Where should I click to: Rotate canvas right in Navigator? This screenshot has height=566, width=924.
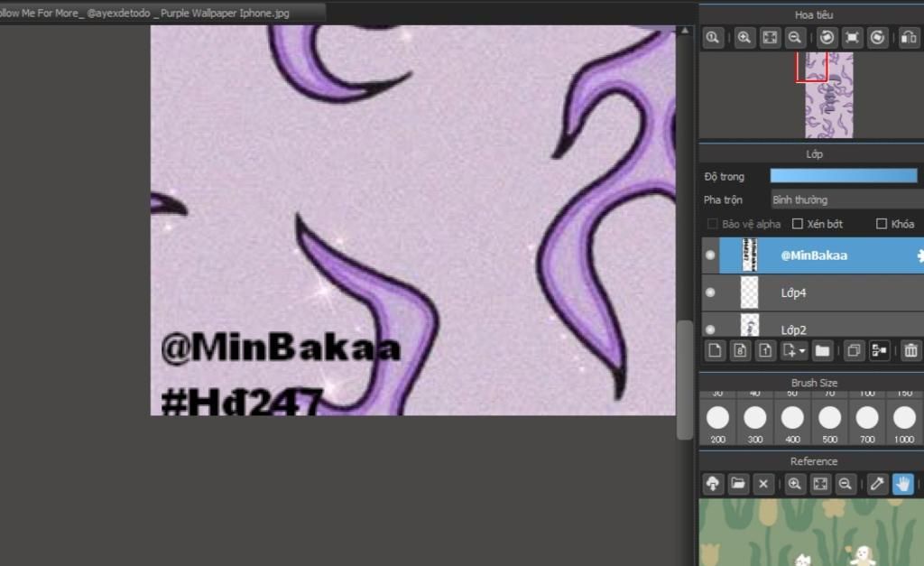[x=877, y=38]
